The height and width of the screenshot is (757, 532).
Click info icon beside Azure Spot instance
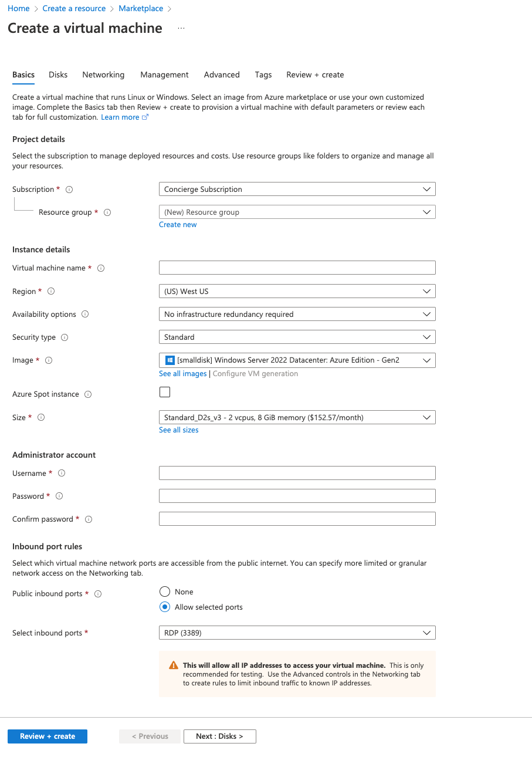(88, 394)
